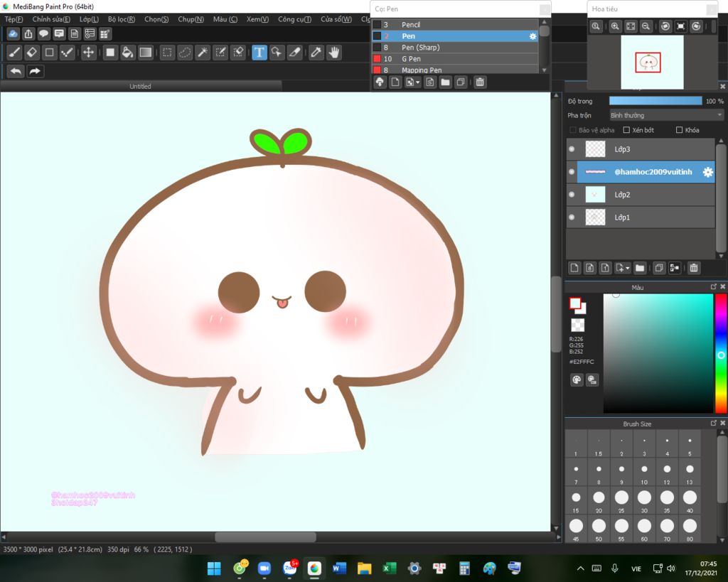
Task: Activate the Select Eraser tool
Action: tap(238, 53)
